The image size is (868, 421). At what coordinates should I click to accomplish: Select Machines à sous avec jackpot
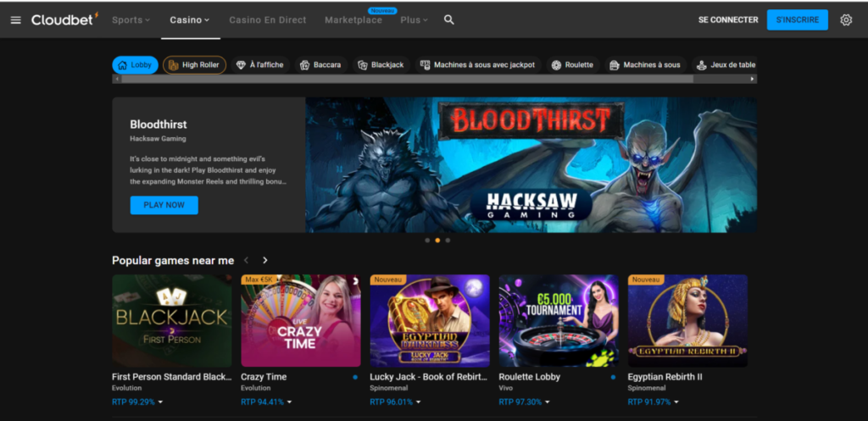point(478,65)
